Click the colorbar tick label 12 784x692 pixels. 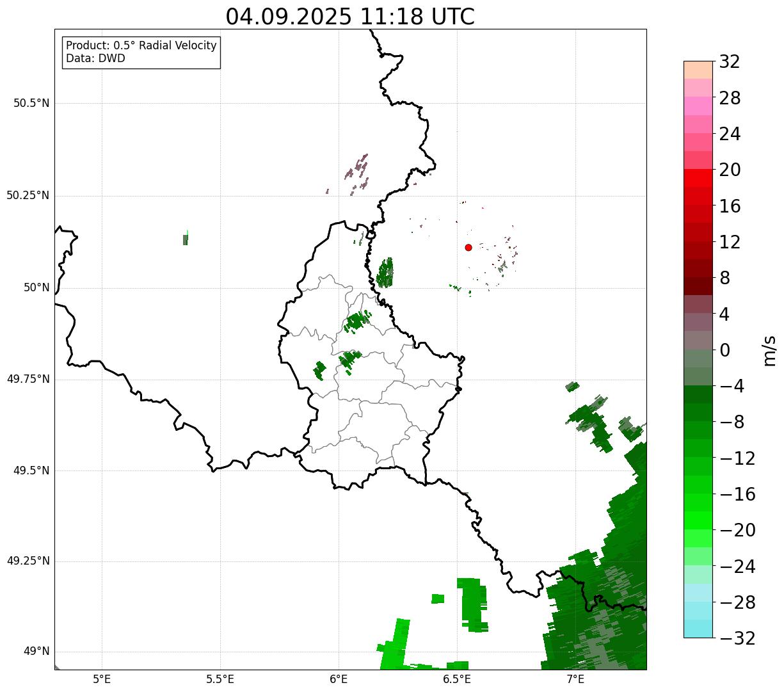click(730, 242)
